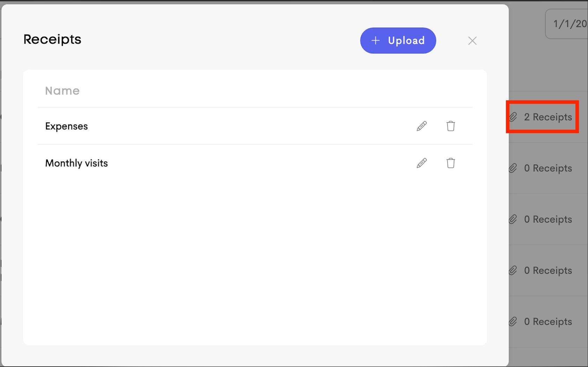Click paperclip icon of bottommost 0 Receipts
The width and height of the screenshot is (588, 367).
point(513,322)
